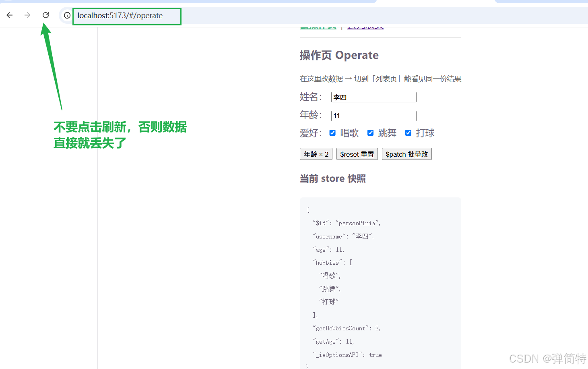Screen dimensions: 588x369
Task: Click the 姓名 input field containing 李四
Action: (x=373, y=97)
